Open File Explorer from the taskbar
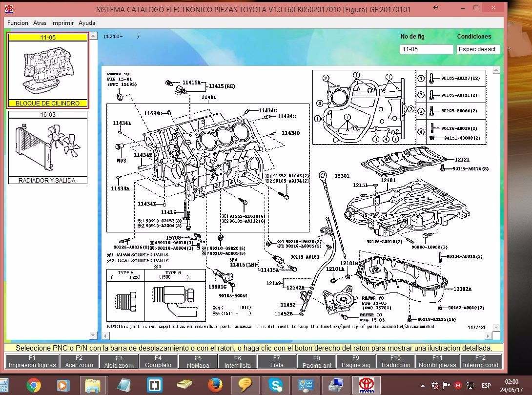This screenshot has height=395, width=532. 92,385
